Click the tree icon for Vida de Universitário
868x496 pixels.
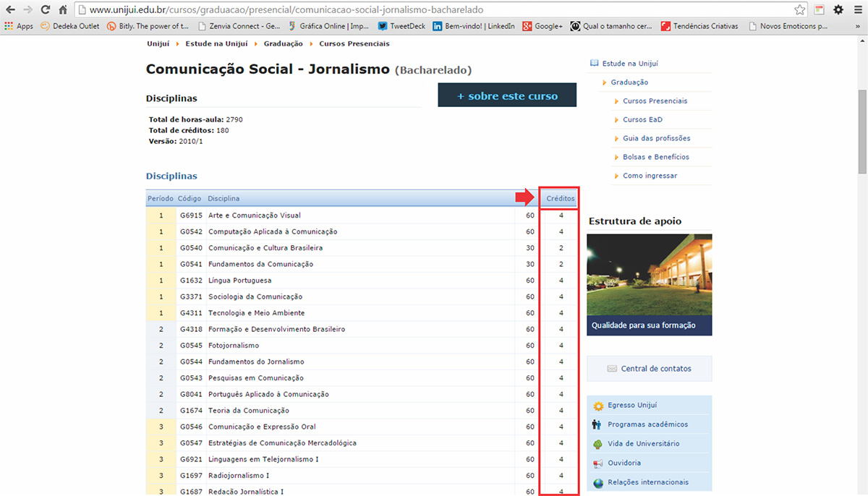pos(597,444)
